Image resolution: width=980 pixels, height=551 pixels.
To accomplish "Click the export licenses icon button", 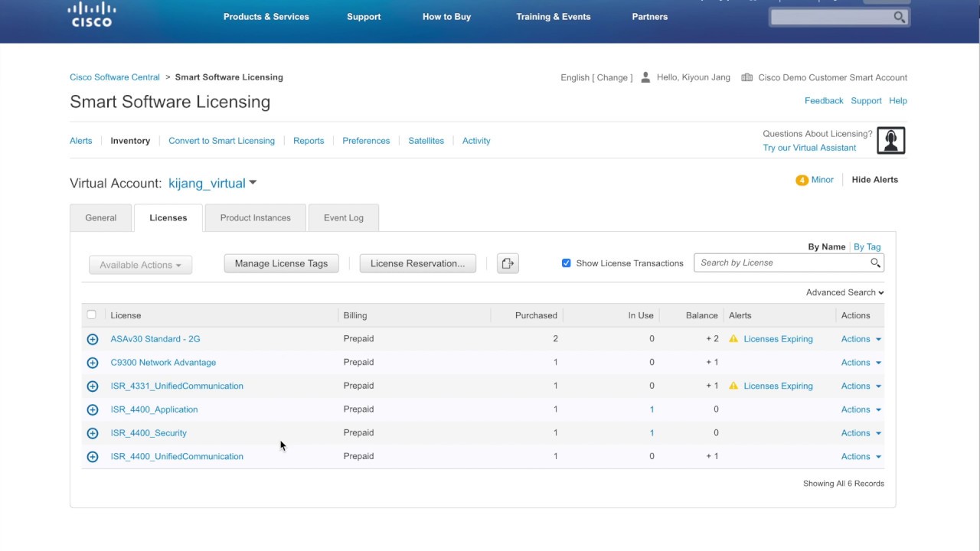I will [x=508, y=263].
